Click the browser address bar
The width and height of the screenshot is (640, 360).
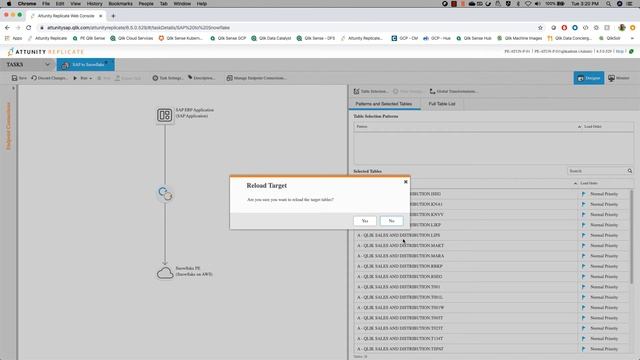pyautogui.click(x=286, y=28)
